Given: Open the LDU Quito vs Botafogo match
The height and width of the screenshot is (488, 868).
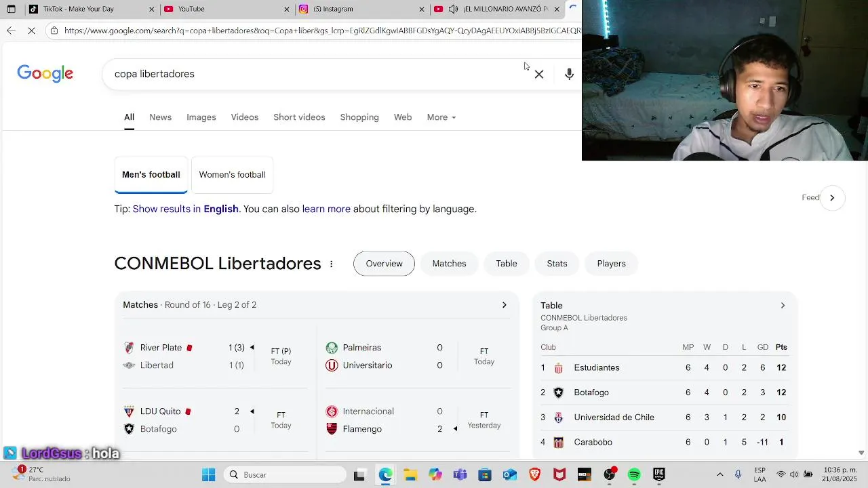Looking at the screenshot, I should [216, 420].
